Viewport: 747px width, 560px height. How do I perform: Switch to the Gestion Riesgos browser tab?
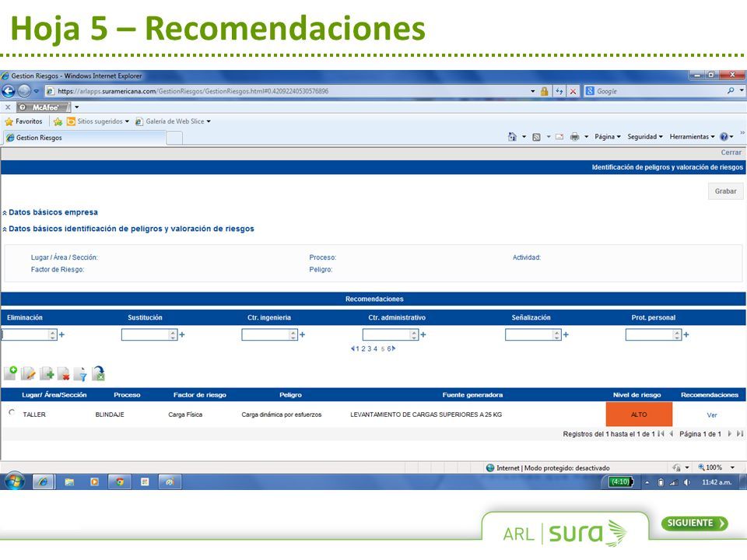pos(84,138)
